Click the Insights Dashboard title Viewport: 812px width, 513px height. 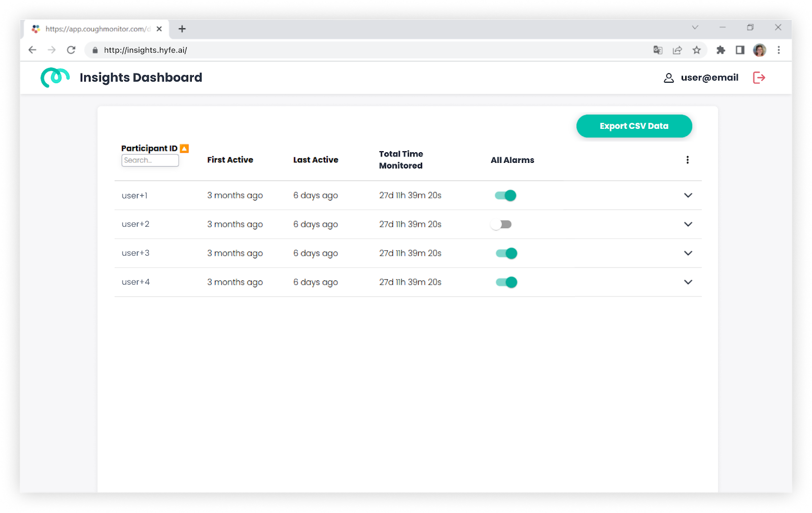click(141, 78)
